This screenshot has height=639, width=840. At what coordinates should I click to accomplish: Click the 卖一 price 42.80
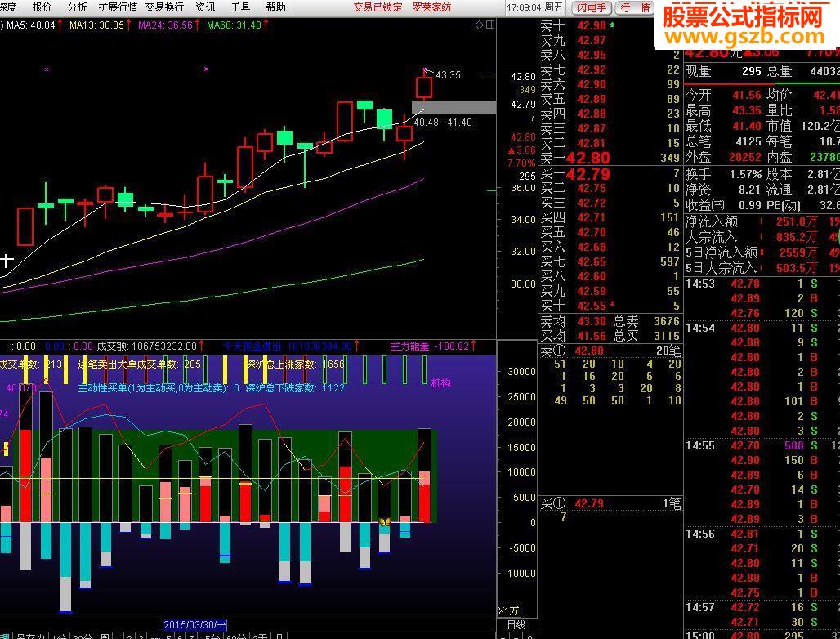(588, 158)
